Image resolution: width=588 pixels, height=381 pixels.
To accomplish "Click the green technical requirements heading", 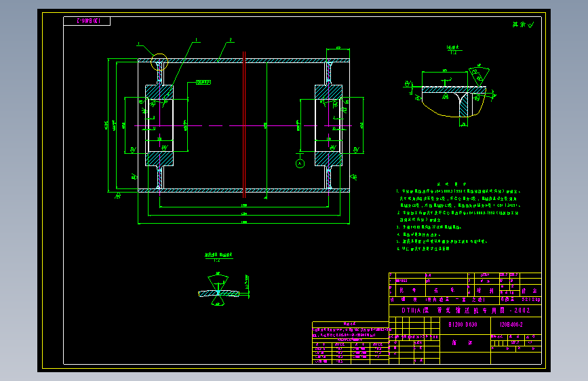I will [x=452, y=184].
